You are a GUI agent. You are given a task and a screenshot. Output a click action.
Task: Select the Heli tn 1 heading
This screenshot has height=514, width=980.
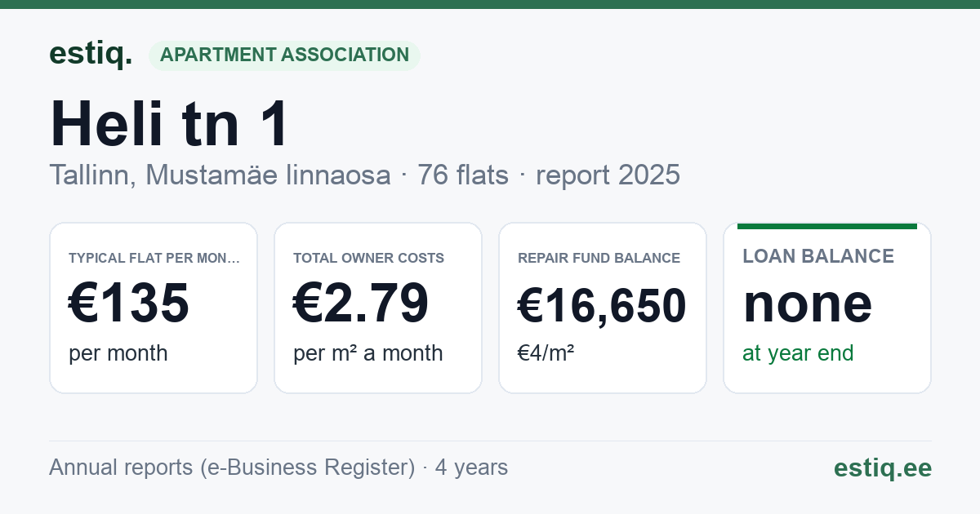tap(170, 124)
